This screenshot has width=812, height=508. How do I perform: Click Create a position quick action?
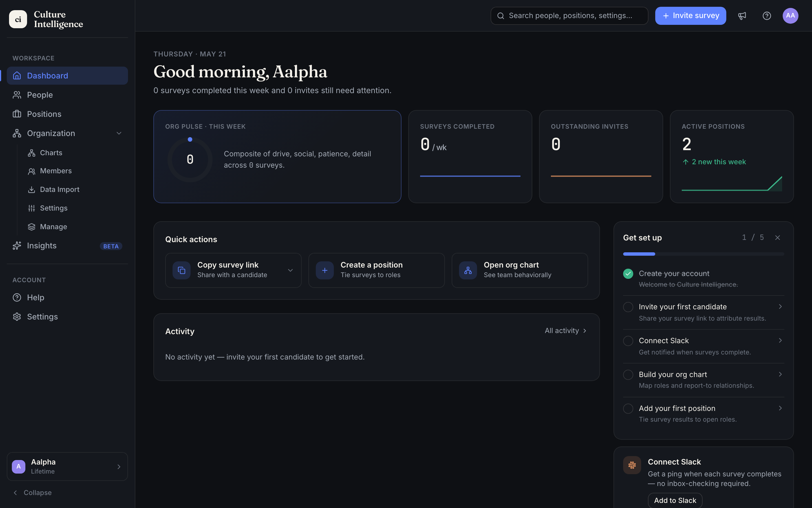point(376,270)
